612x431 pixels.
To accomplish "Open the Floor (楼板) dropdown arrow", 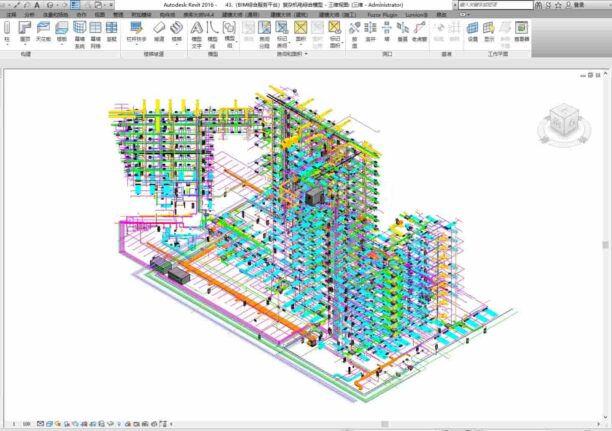I will (62, 45).
